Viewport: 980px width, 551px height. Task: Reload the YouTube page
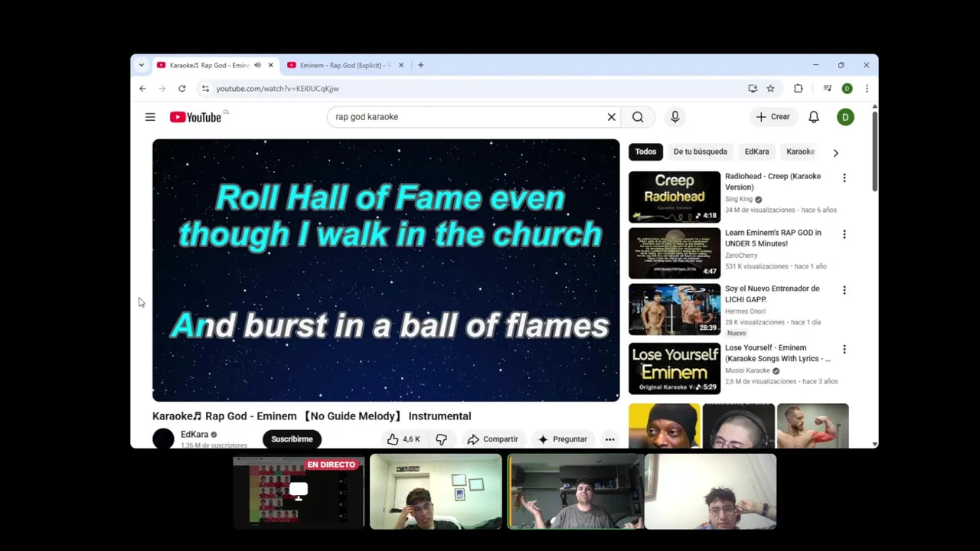coord(182,89)
